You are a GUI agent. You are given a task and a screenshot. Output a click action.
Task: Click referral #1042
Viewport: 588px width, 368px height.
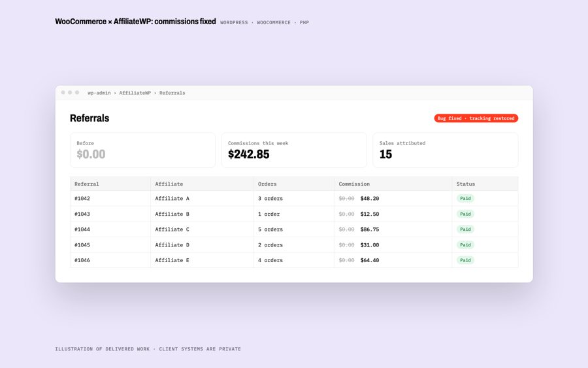pyautogui.click(x=82, y=199)
